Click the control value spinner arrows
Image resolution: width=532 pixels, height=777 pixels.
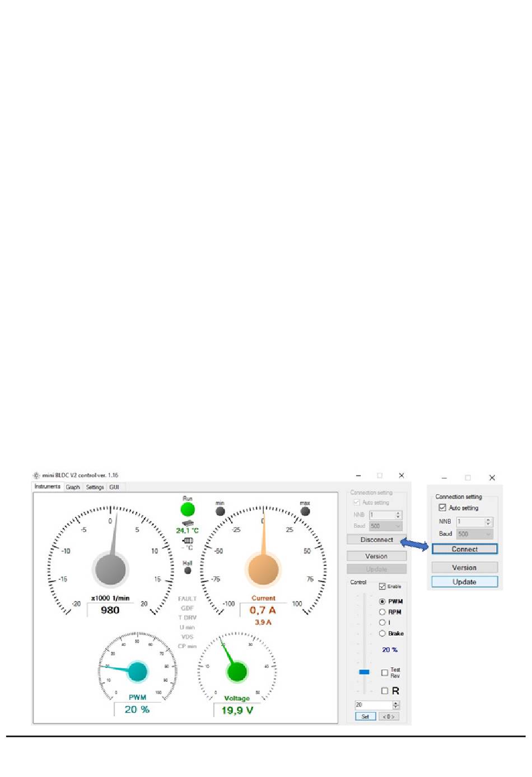tap(396, 705)
